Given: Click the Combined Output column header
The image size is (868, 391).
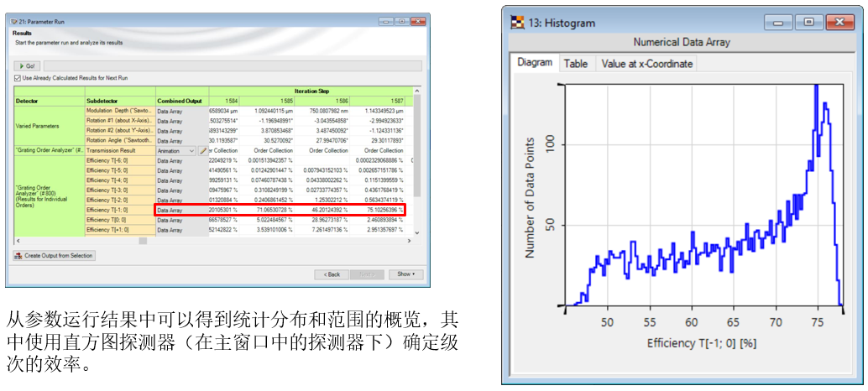Looking at the screenshot, I should point(182,102).
